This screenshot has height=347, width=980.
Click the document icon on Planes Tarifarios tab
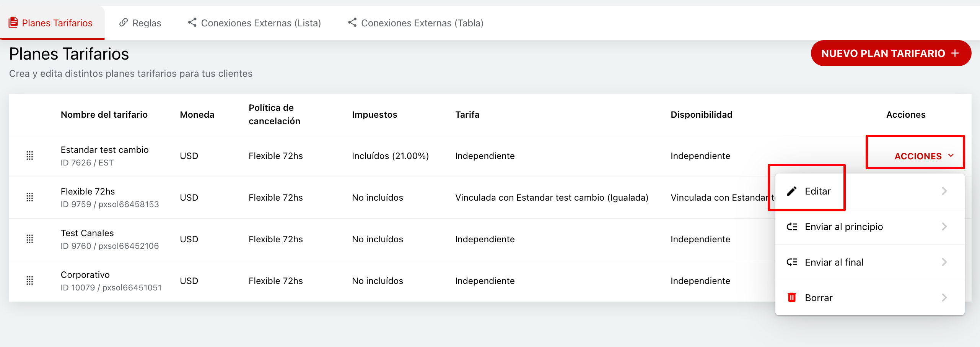(13, 22)
